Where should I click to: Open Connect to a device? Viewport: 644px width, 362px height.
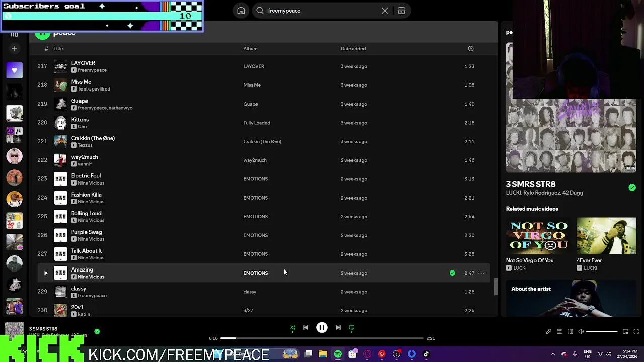click(571, 332)
